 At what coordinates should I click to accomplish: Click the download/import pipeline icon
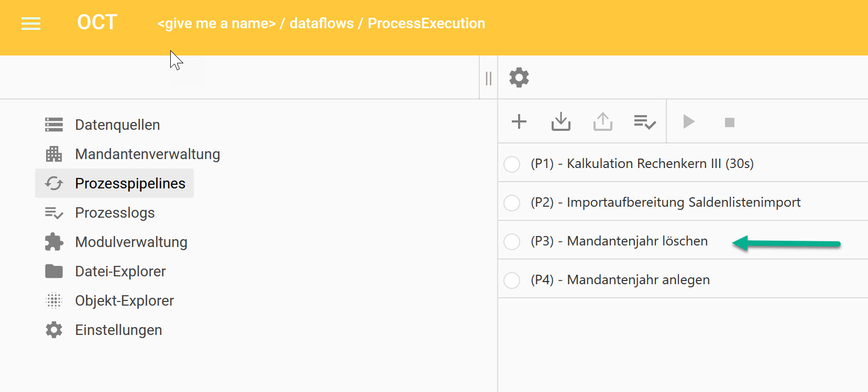(x=561, y=121)
